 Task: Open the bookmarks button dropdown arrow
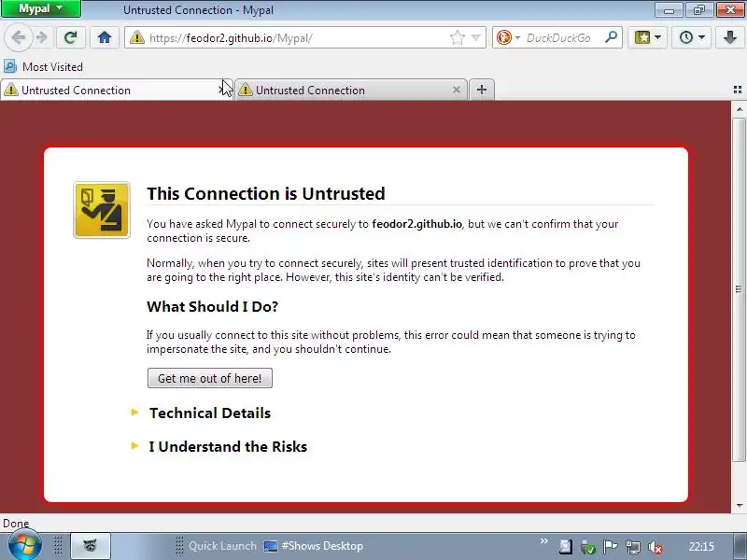[x=658, y=37]
